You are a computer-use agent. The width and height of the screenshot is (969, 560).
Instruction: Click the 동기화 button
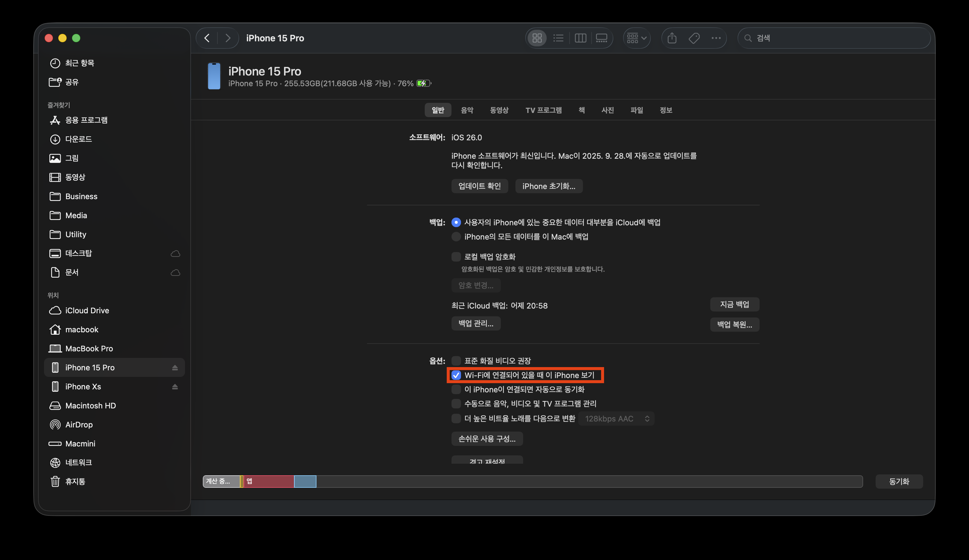tap(899, 481)
